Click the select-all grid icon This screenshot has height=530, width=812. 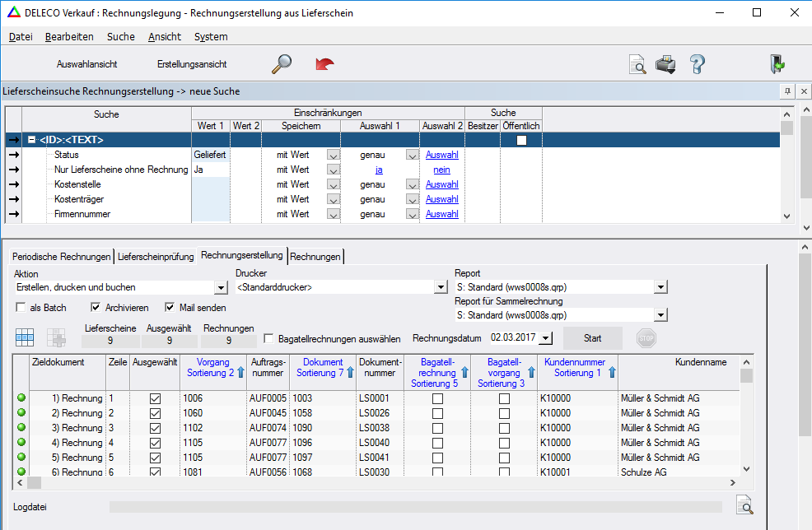pos(25,337)
